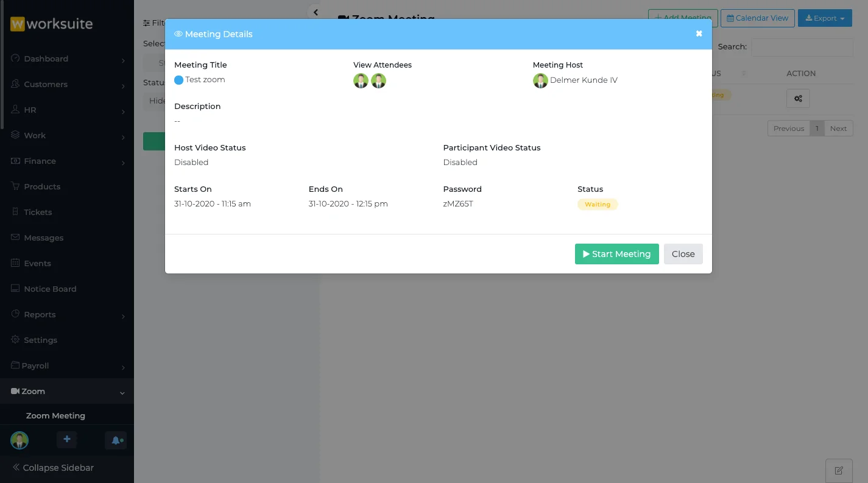This screenshot has height=483, width=868.
Task: Open the Export dropdown
Action: click(x=825, y=18)
